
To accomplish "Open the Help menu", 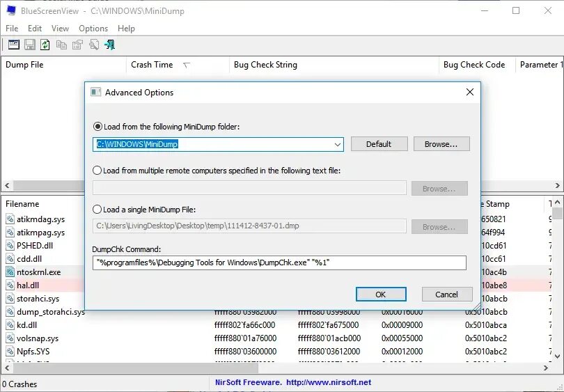I will 126,29.
